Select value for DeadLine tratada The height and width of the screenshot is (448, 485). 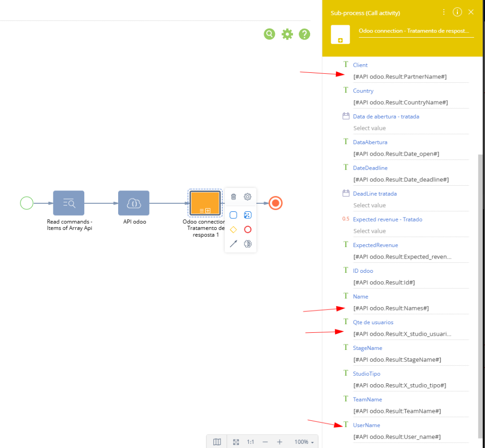pyautogui.click(x=411, y=205)
